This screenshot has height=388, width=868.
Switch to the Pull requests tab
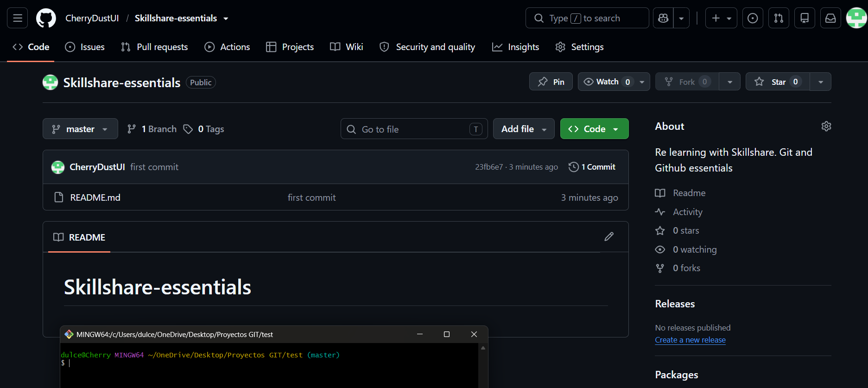154,47
